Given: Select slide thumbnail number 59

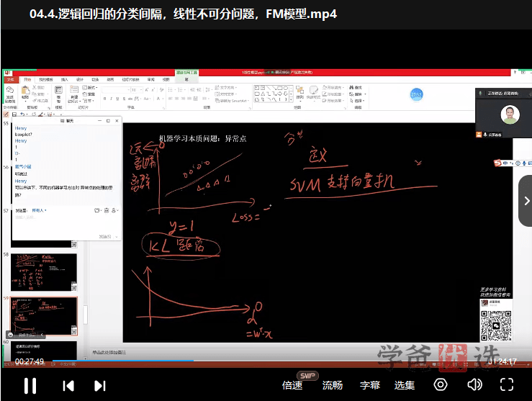Looking at the screenshot, I should pyautogui.click(x=44, y=316).
